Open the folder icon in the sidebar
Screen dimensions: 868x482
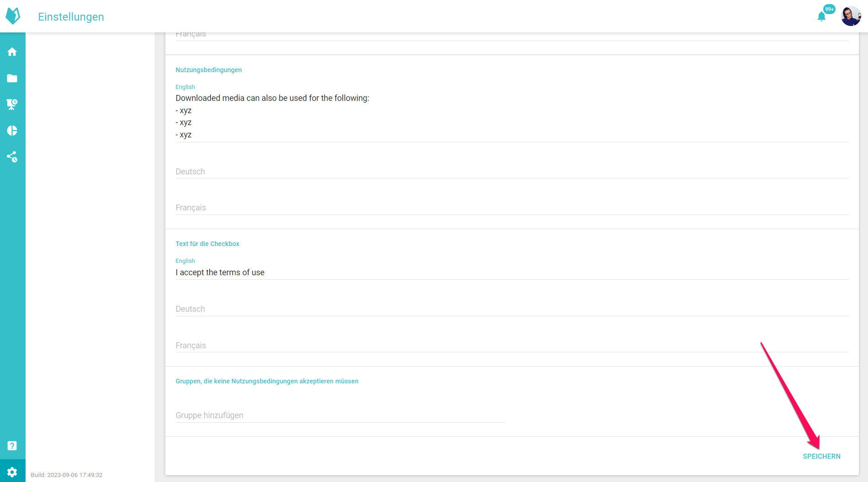coord(12,79)
